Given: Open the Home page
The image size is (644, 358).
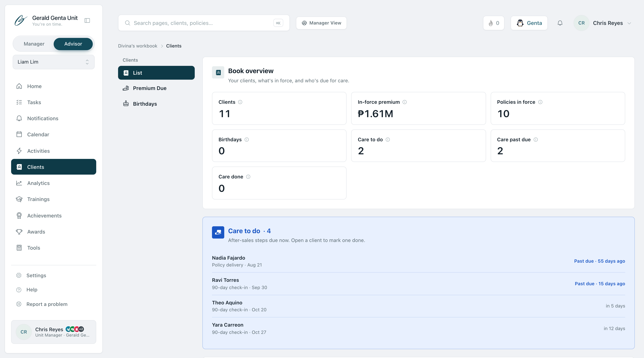Looking at the screenshot, I should point(53,86).
